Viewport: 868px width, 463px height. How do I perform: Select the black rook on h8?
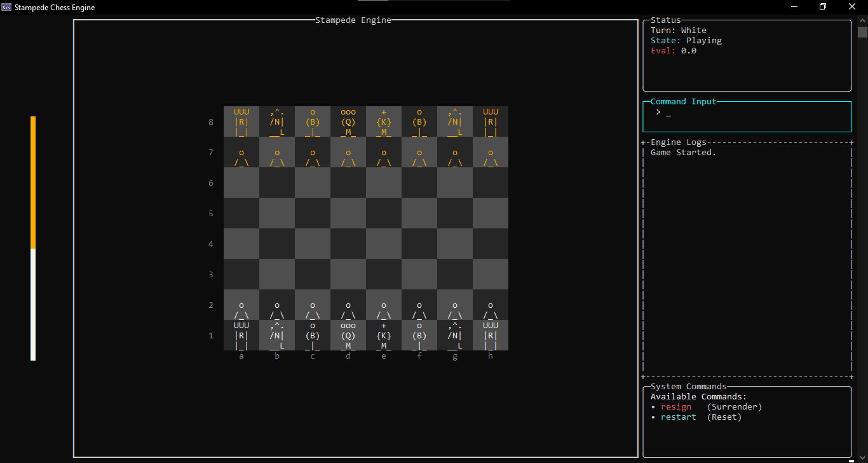click(490, 121)
